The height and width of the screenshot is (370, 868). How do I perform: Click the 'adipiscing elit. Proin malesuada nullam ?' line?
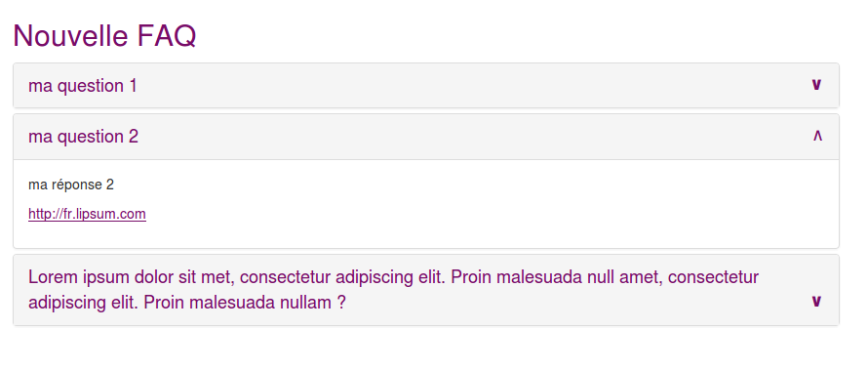(187, 303)
